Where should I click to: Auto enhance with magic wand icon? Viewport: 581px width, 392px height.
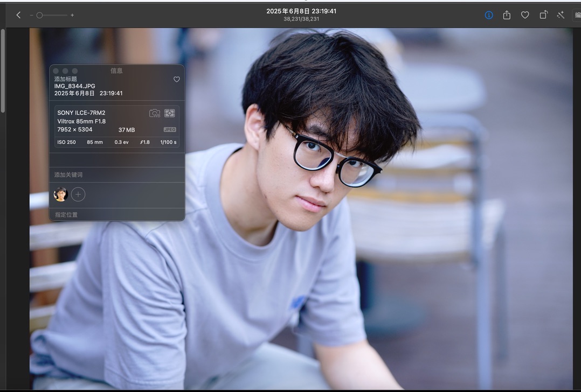pos(561,15)
